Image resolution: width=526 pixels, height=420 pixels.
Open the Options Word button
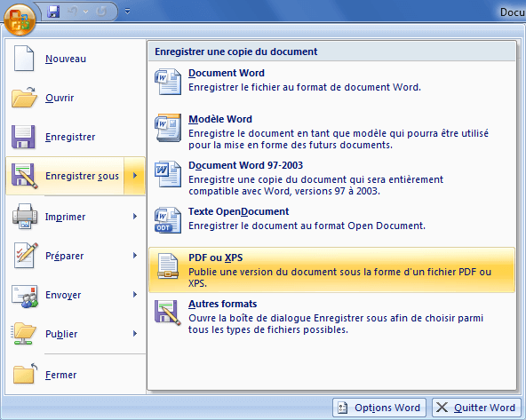tap(379, 408)
